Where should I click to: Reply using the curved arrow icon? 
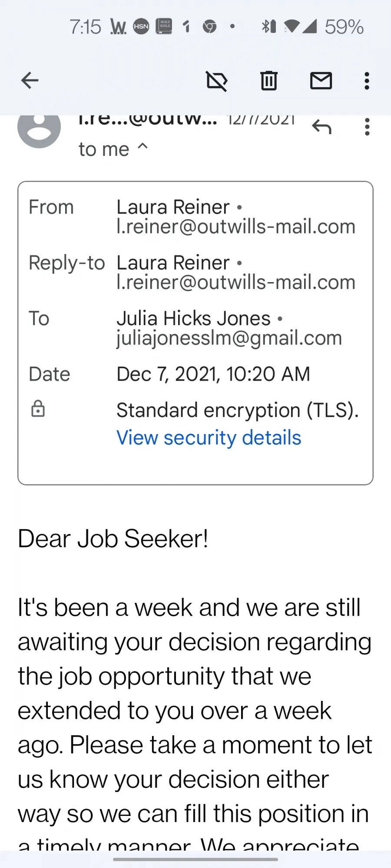click(x=321, y=127)
